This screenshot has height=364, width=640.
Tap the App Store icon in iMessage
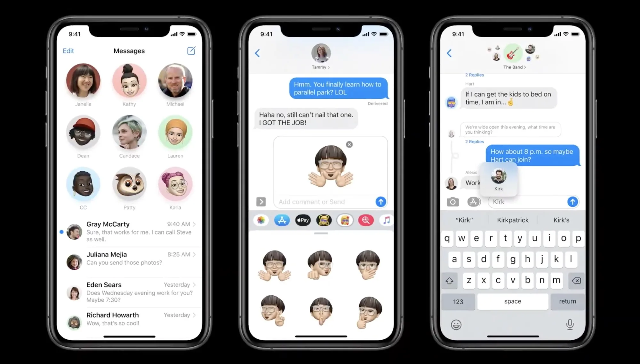[x=282, y=220]
